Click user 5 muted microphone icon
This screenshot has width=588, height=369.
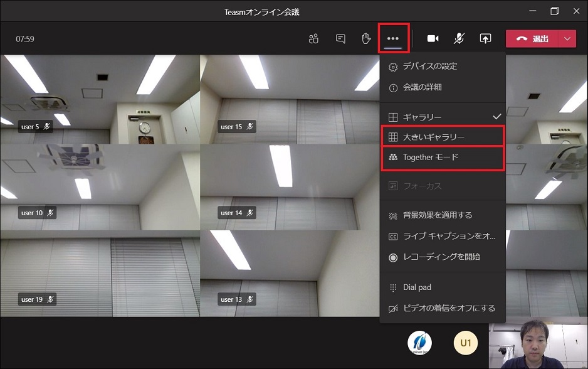46,127
